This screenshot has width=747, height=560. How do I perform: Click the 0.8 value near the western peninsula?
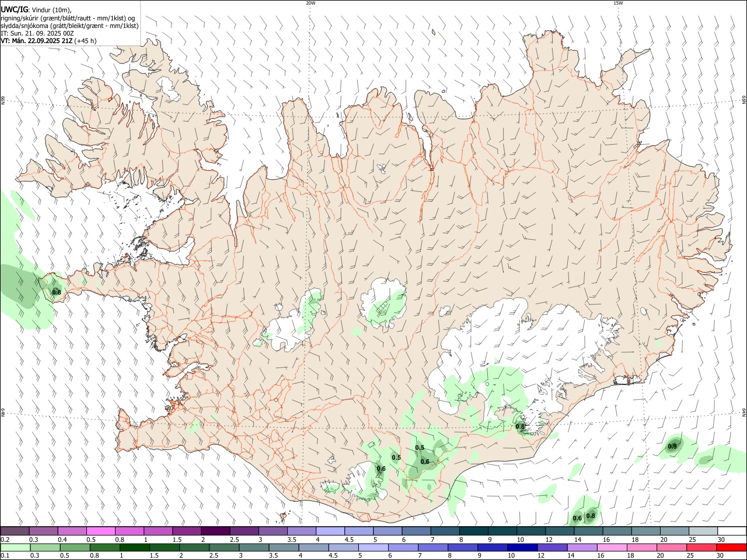pyautogui.click(x=57, y=292)
